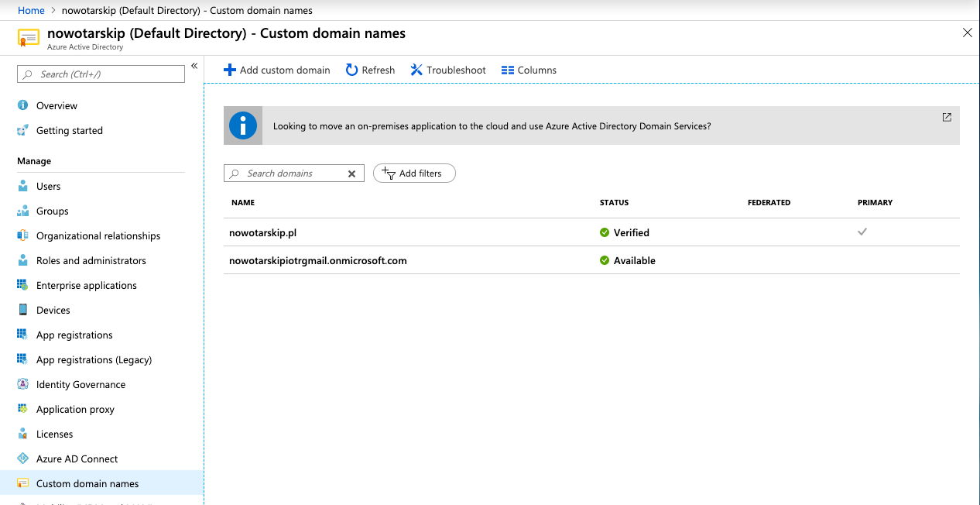Image resolution: width=980 pixels, height=505 pixels.
Task: Sort table by the NAME column header
Action: (x=243, y=202)
